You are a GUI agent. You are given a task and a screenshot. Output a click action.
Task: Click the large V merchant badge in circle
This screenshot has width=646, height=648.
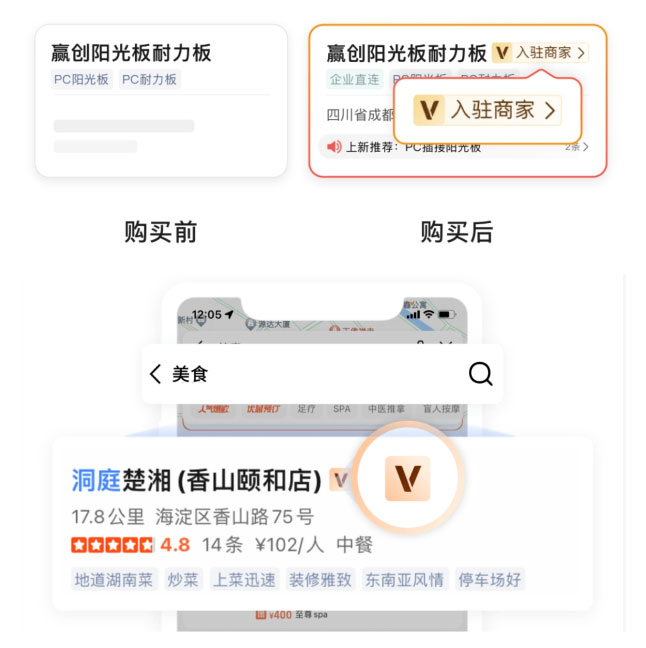click(x=408, y=479)
